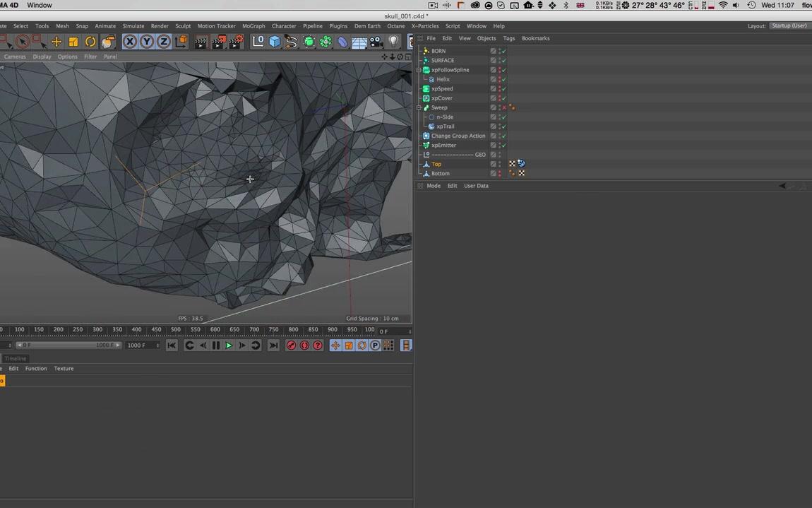The image size is (812, 508).
Task: Open the MoGraph menu
Action: pos(253,26)
